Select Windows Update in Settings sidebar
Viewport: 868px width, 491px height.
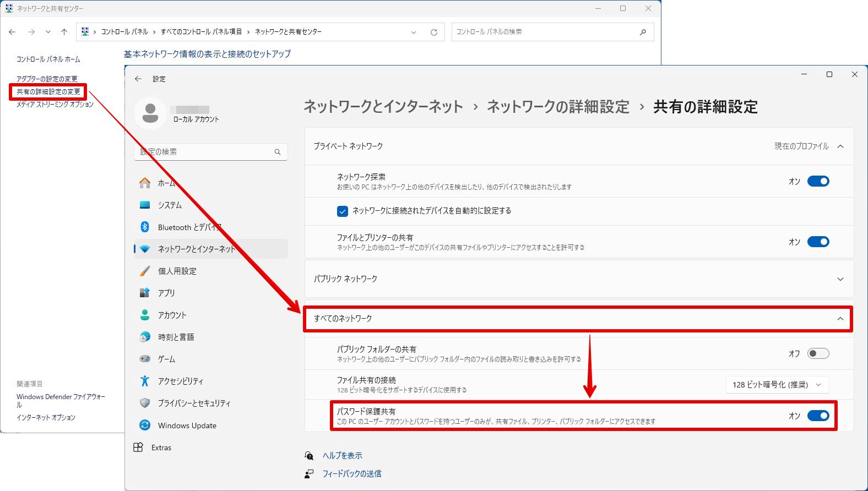tap(211, 425)
